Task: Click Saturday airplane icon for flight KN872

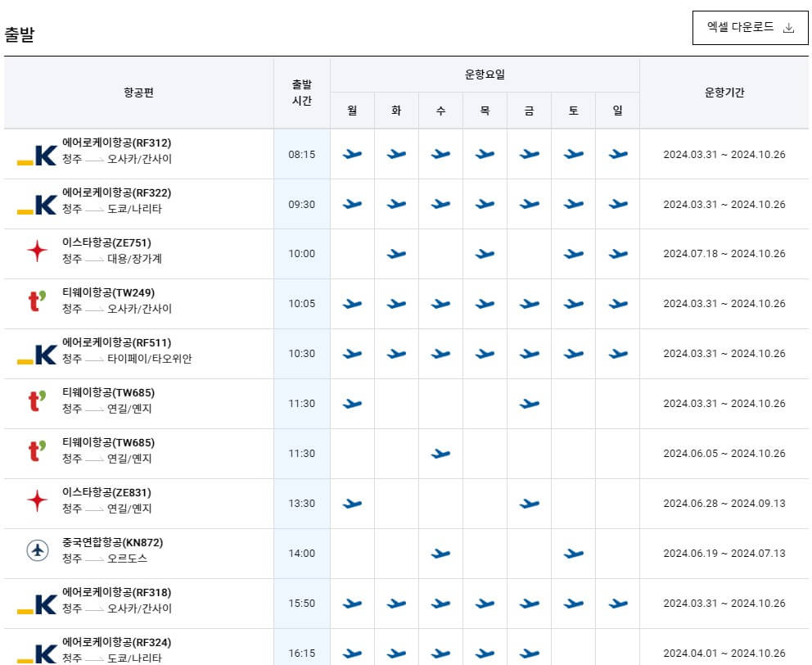Action: pyautogui.click(x=572, y=552)
